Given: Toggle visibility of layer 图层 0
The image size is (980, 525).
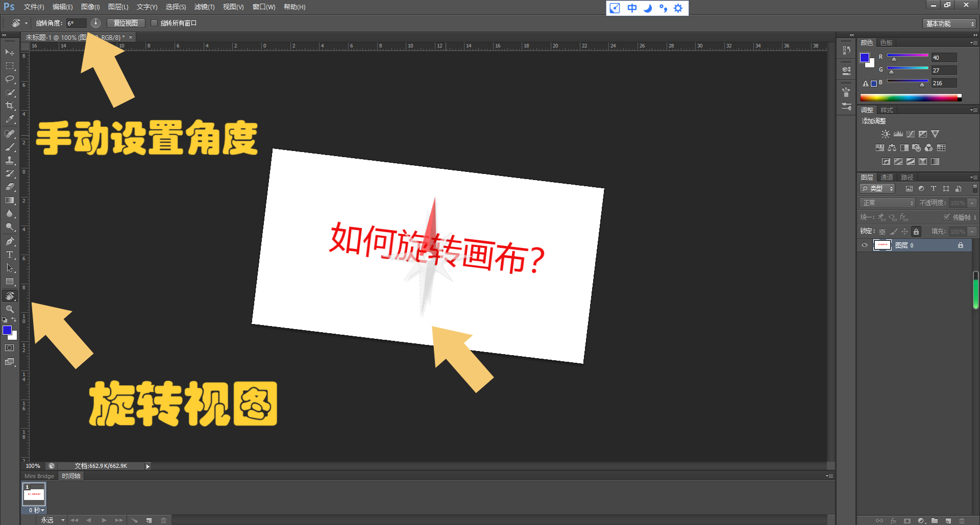Looking at the screenshot, I should coord(864,245).
